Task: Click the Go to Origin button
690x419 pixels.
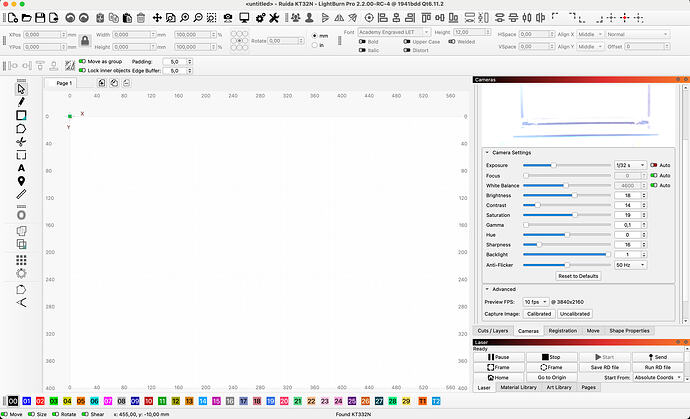Action: [551, 378]
